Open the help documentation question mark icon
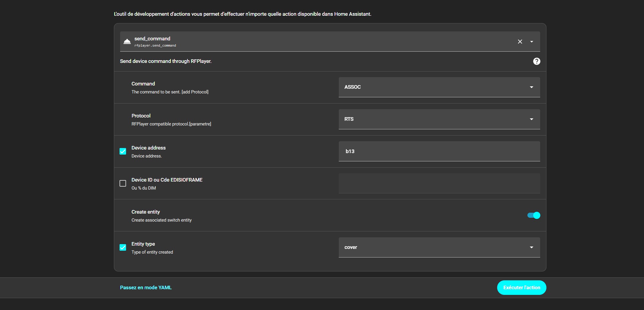The image size is (644, 310). pyautogui.click(x=536, y=61)
